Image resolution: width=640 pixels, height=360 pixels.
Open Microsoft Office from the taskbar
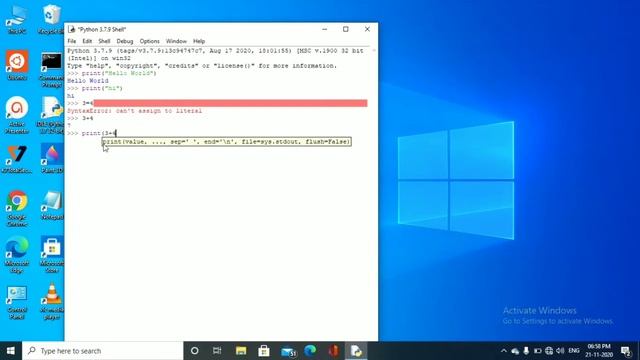pyautogui.click(x=333, y=351)
